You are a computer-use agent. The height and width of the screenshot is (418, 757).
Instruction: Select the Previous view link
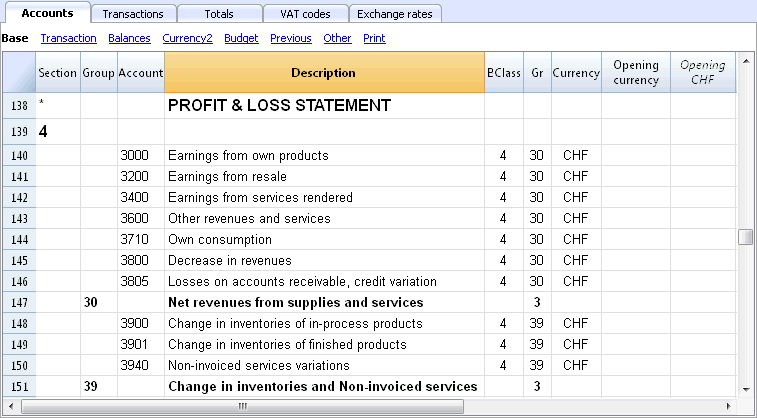point(291,38)
